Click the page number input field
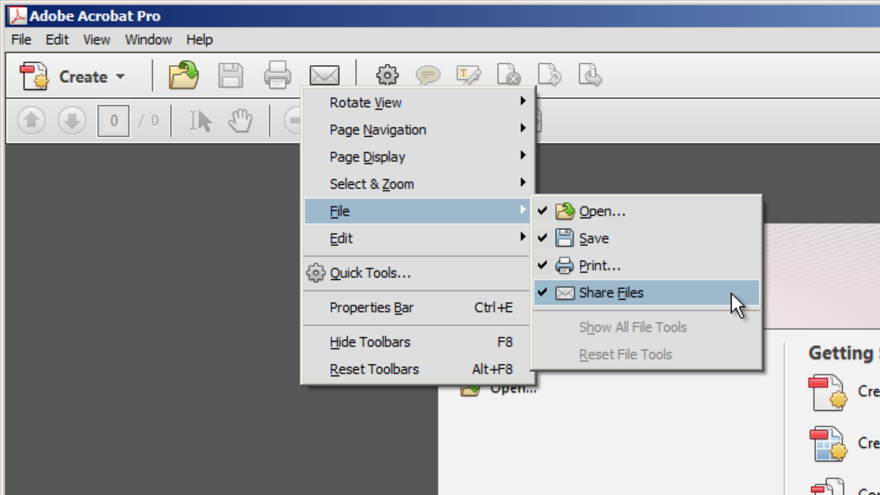The height and width of the screenshot is (495, 880). pos(113,121)
